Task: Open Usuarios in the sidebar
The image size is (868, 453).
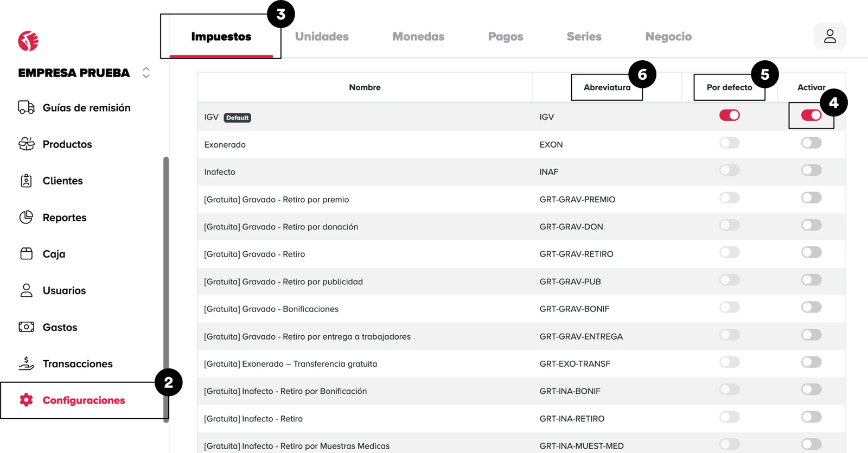Action: click(64, 290)
